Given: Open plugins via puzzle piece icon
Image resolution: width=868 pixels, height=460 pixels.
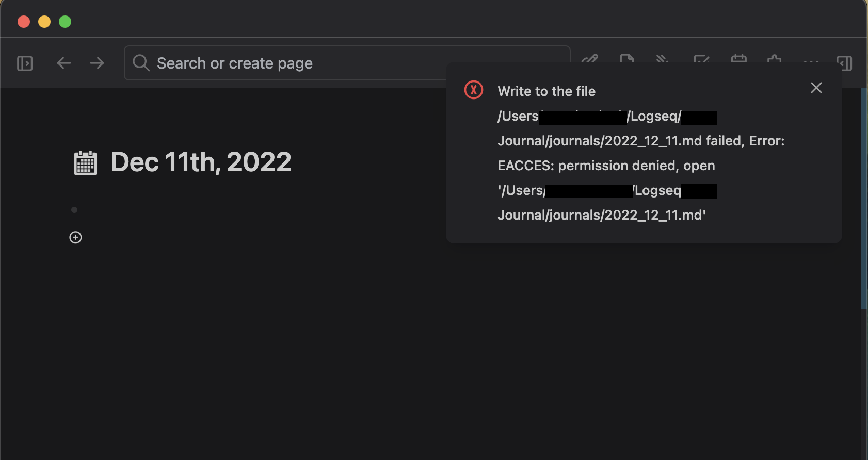Looking at the screenshot, I should coord(774,58).
